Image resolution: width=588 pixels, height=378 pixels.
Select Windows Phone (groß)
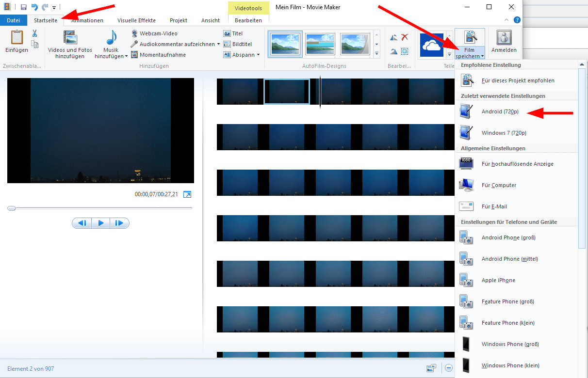tap(517, 344)
